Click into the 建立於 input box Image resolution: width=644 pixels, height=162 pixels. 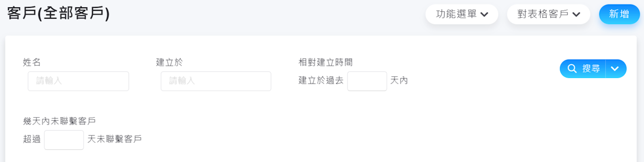click(216, 81)
